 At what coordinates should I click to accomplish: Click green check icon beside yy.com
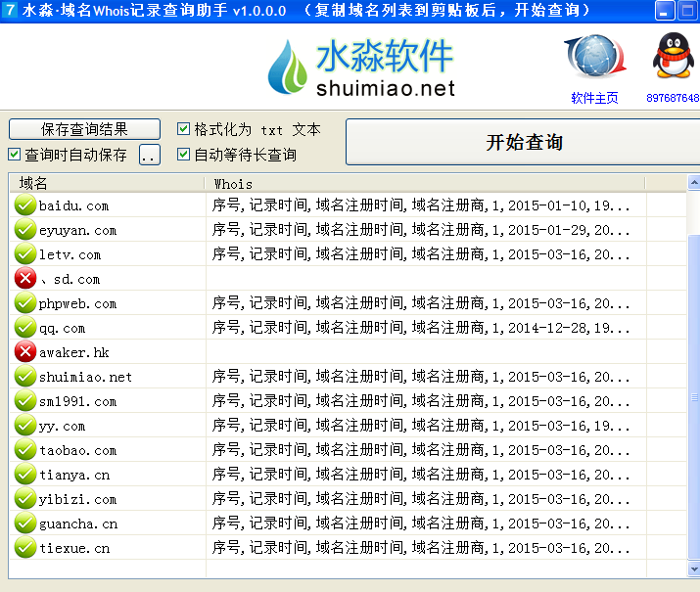(x=25, y=425)
